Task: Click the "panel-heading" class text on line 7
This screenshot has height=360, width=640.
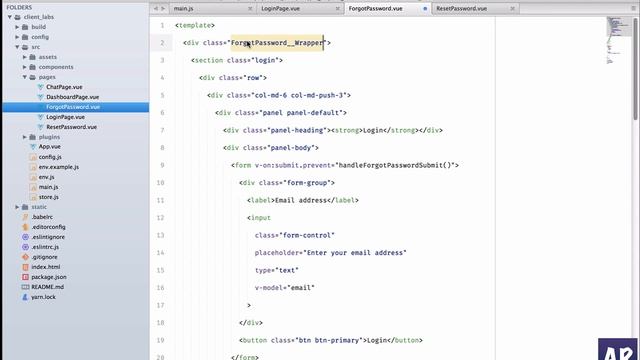Action: pyautogui.click(x=297, y=130)
